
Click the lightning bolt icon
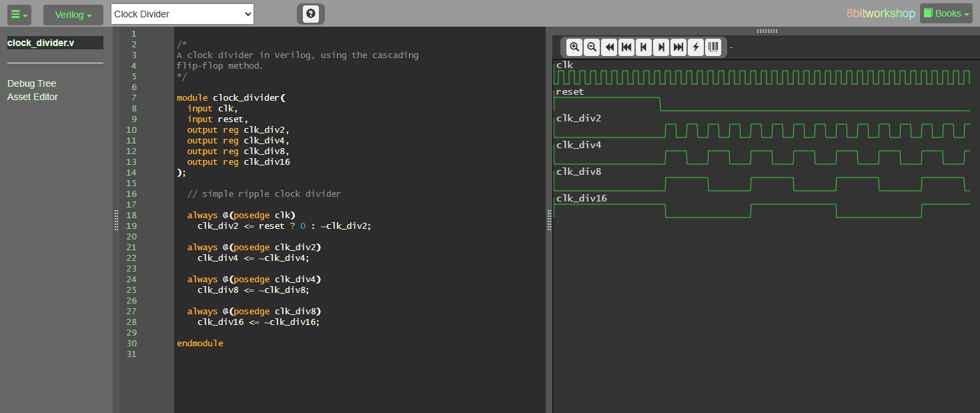coord(696,47)
